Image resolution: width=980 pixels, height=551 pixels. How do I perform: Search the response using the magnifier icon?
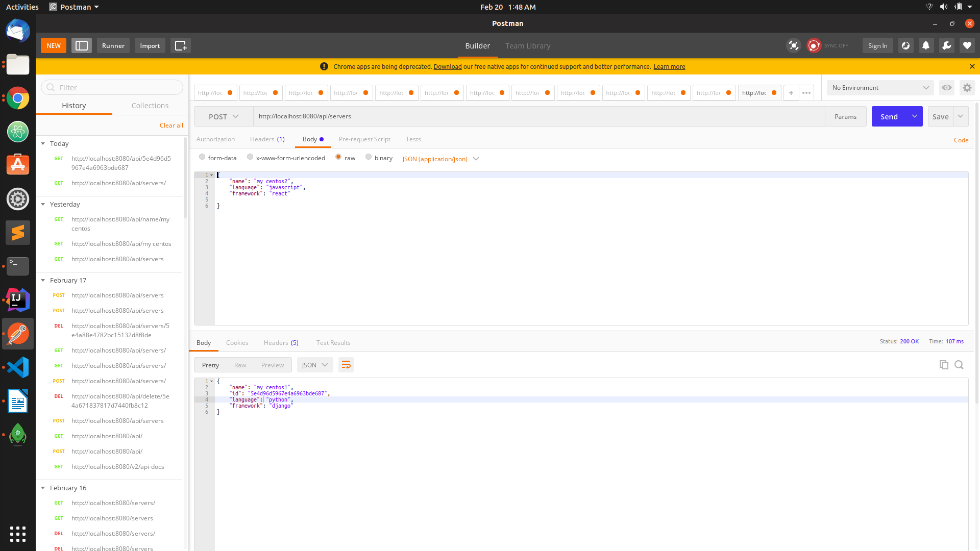[959, 365]
